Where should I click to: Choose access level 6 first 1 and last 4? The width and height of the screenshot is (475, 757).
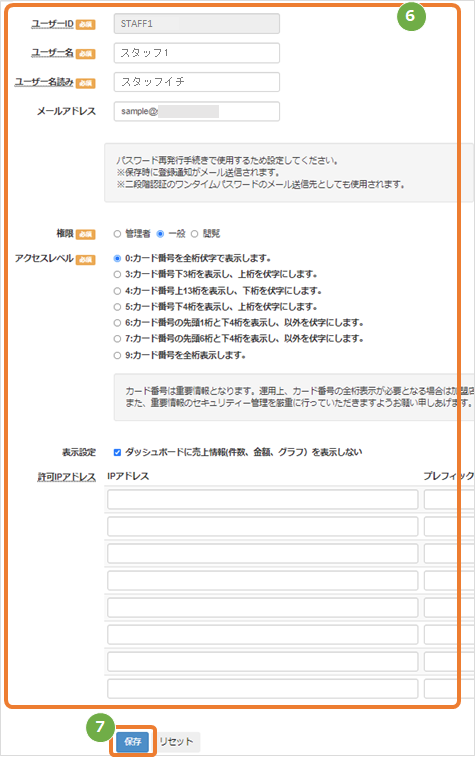click(x=117, y=322)
